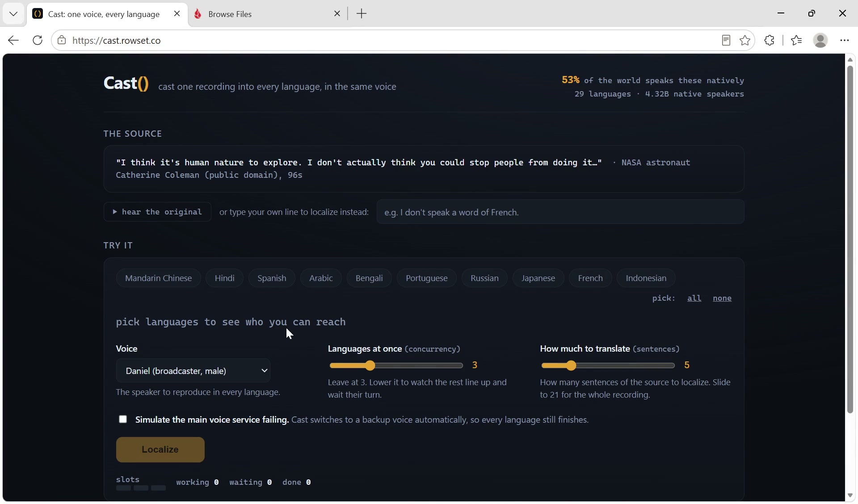The height and width of the screenshot is (504, 858).
Task: Click the 'waiting 0' status
Action: click(251, 483)
